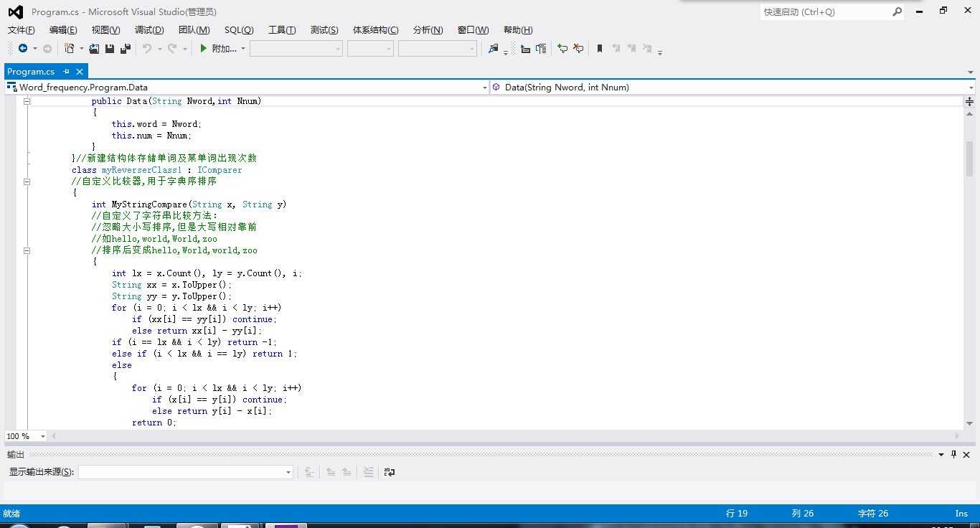Click the Increase Indent icon
This screenshot has height=528, width=980.
point(541,49)
